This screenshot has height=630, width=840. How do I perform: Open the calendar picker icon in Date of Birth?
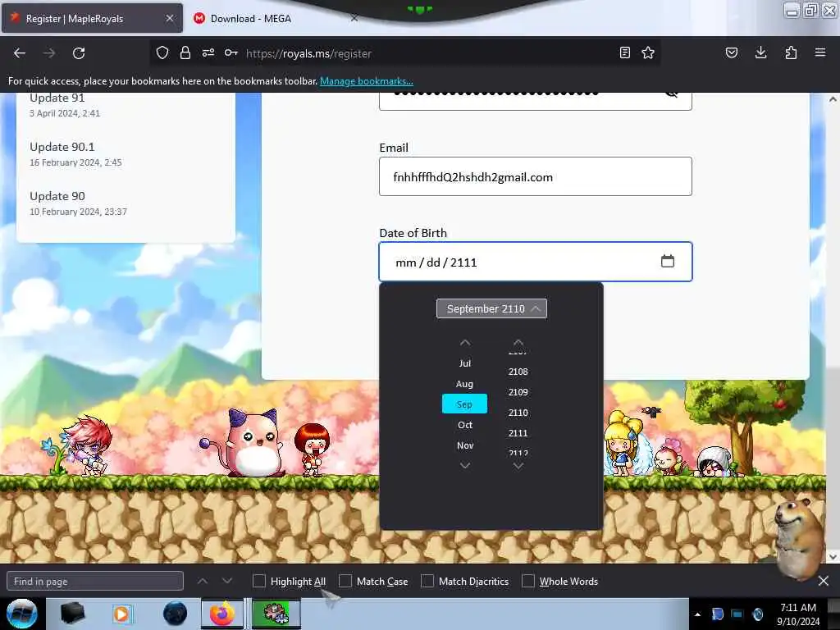(x=668, y=261)
